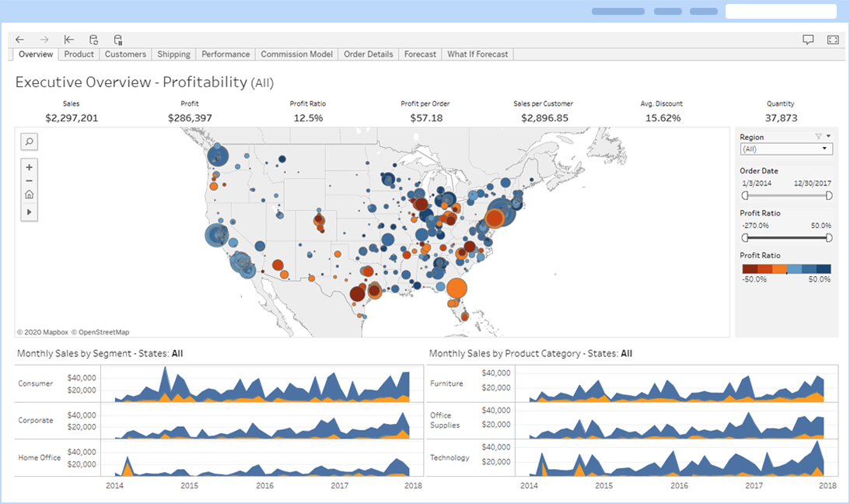
Task: Select the map search magnifier tool
Action: [x=29, y=141]
